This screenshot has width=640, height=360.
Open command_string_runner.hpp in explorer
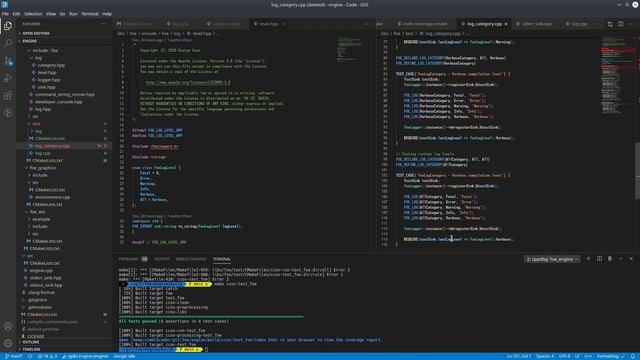pyautogui.click(x=64, y=95)
